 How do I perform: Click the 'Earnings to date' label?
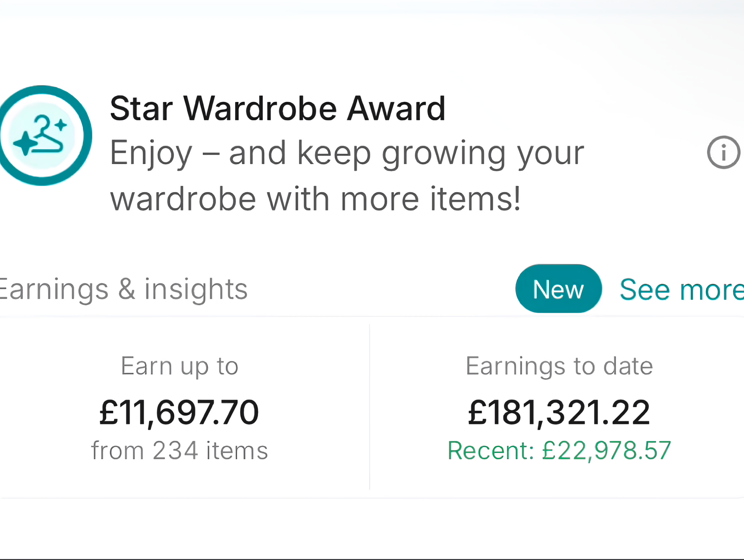(559, 366)
